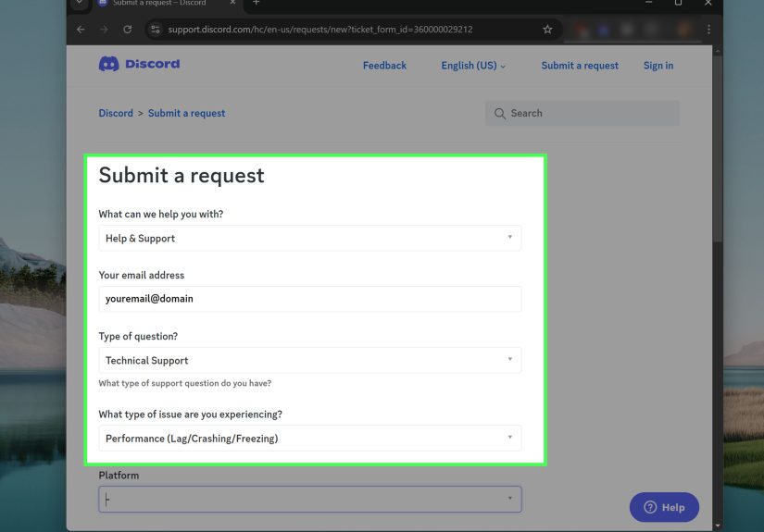Expand the English (US) language menu
Viewport: 764px width, 532px height.
tap(473, 65)
